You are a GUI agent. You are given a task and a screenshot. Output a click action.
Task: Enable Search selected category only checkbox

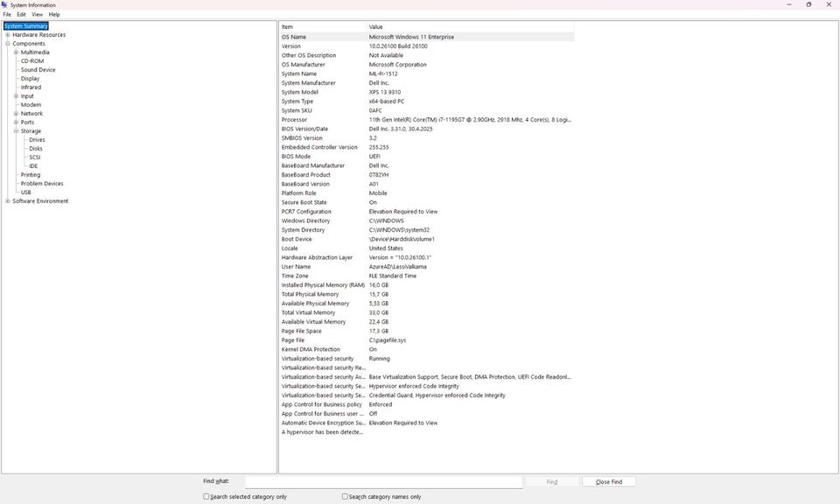pos(206,496)
